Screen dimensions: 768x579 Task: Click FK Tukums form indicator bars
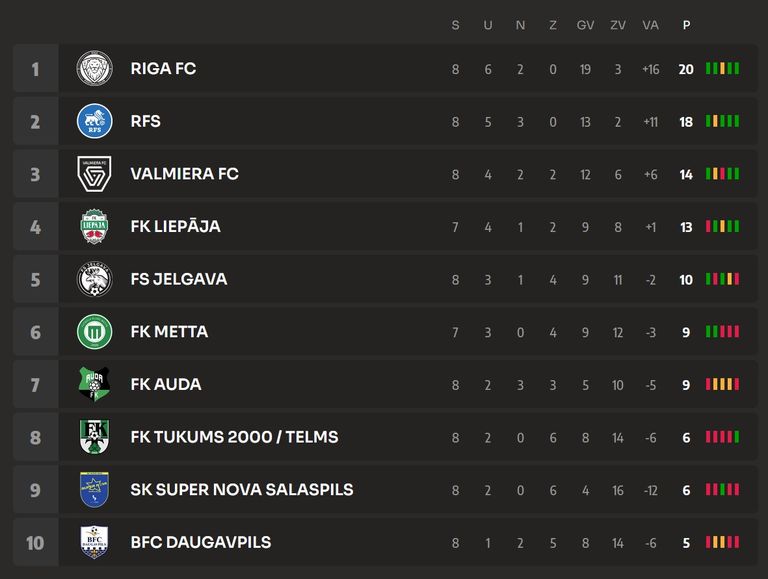pos(722,437)
